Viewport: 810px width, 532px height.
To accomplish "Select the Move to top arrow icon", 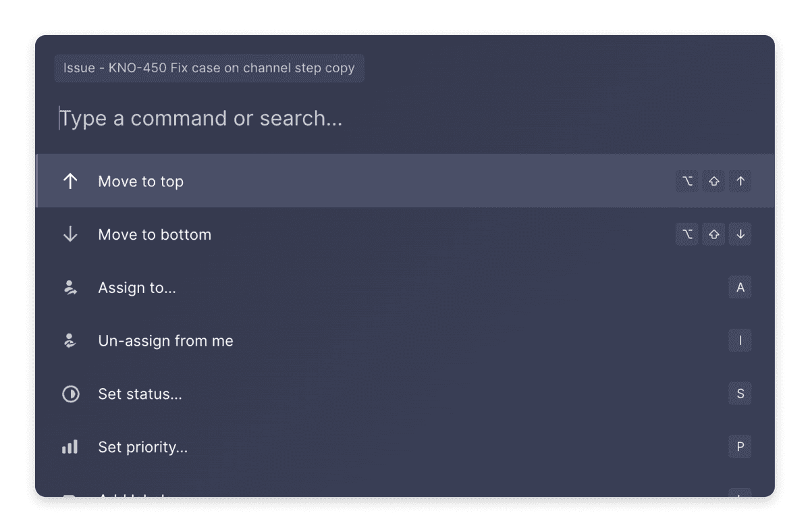I will (x=70, y=181).
